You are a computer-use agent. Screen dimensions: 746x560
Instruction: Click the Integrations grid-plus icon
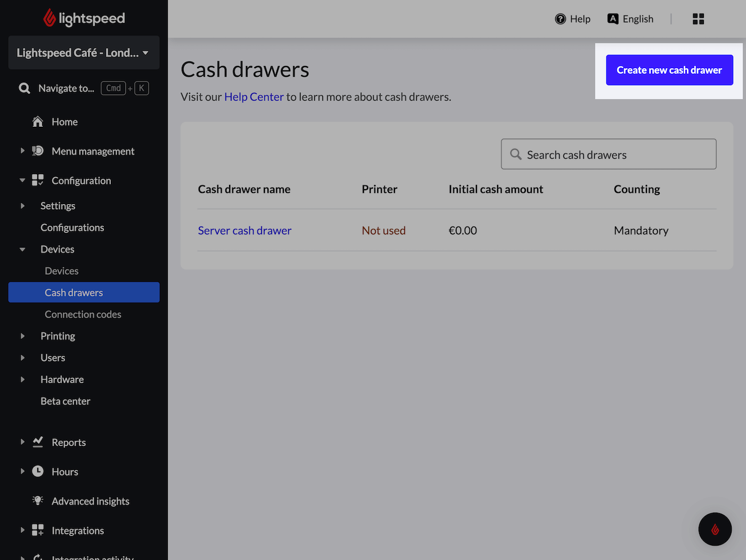[38, 530]
